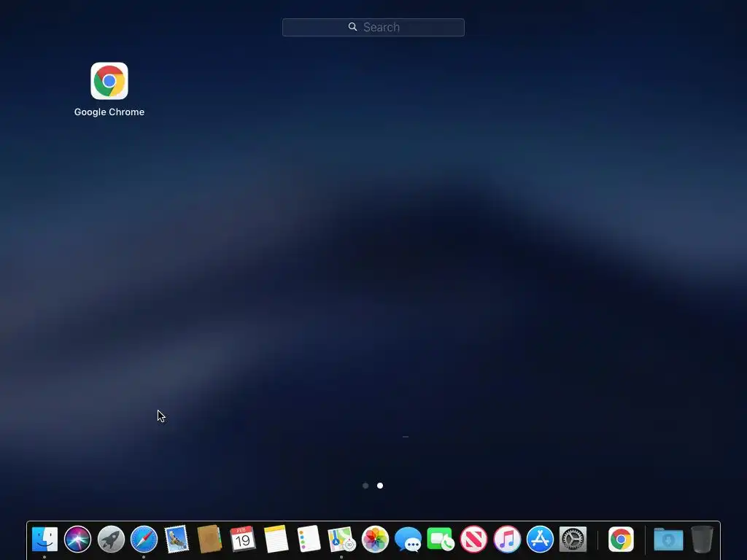Screen dimensions: 747x560
Task: Open the Calendar showing 19 in Dock
Action: point(242,540)
